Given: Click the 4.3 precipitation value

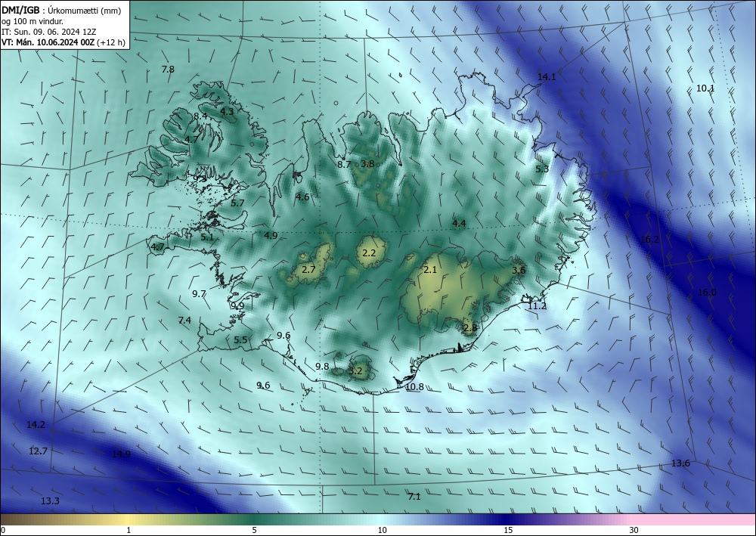Looking at the screenshot, I should point(227,111).
